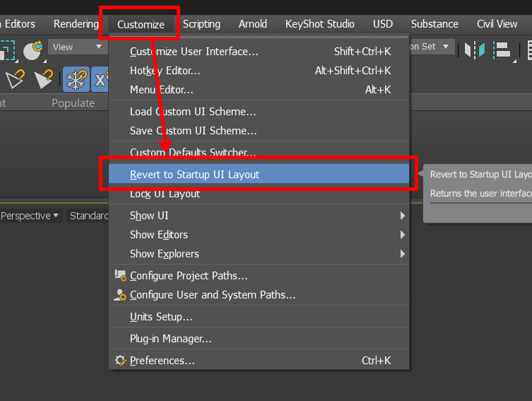Click the Selection Set dropdown arrow

[x=446, y=47]
